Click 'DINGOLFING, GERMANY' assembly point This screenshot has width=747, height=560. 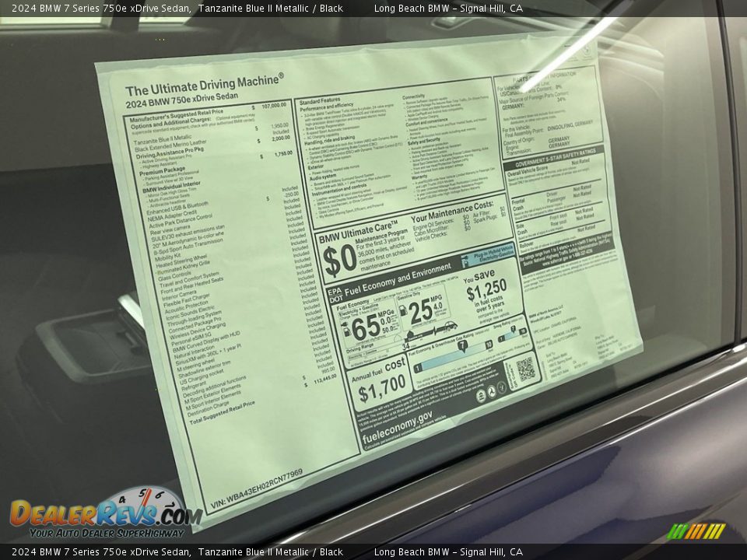pyautogui.click(x=570, y=126)
